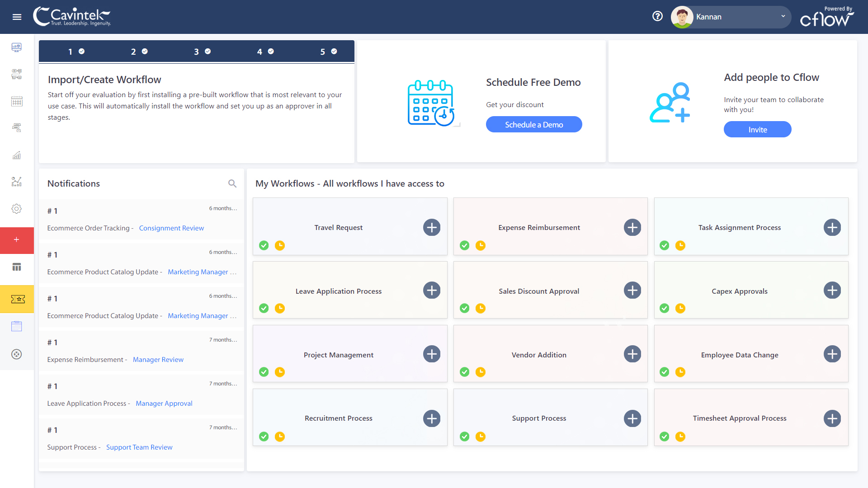Open the forms stack icon in sidebar
Viewport: 868px width, 488px height.
17,128
